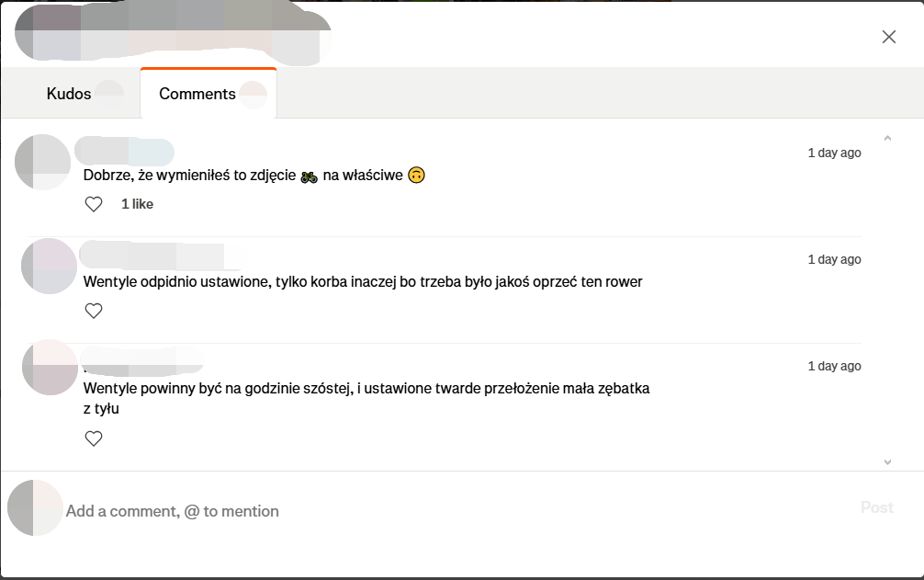This screenshot has width=924, height=580.
Task: Click heart under "Wentyle odpidnio ustawione" comment
Action: (94, 311)
